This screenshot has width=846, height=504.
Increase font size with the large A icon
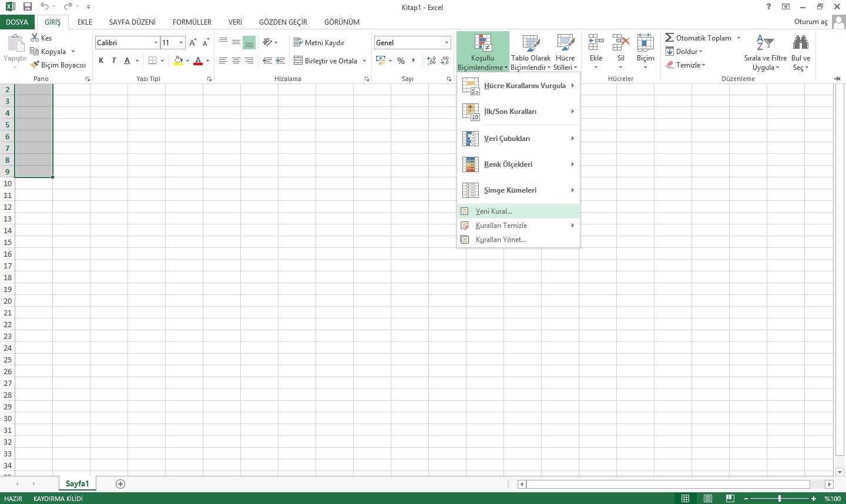(x=193, y=43)
